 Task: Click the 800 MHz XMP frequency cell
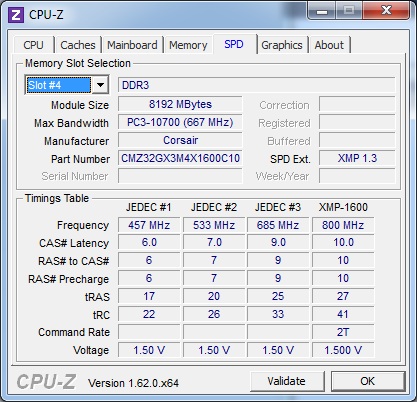[x=343, y=225]
